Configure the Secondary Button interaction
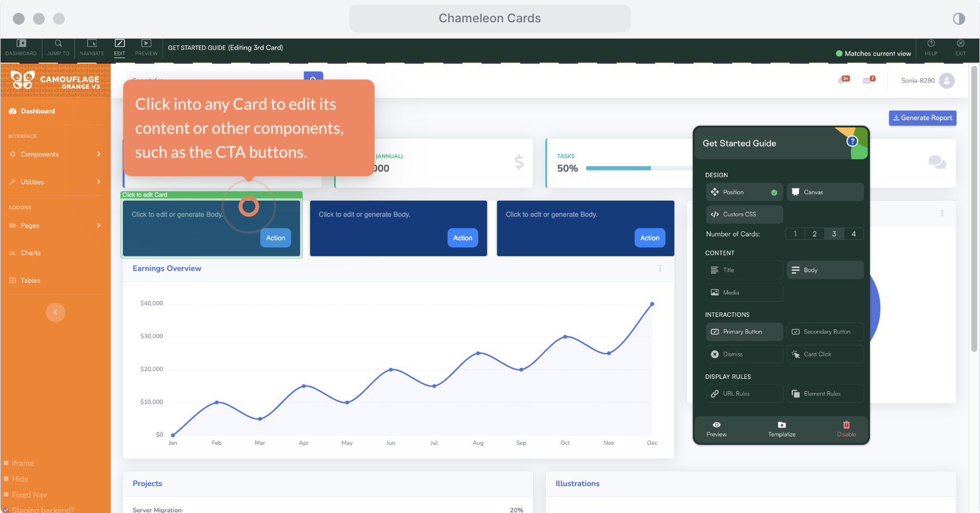 (x=825, y=332)
